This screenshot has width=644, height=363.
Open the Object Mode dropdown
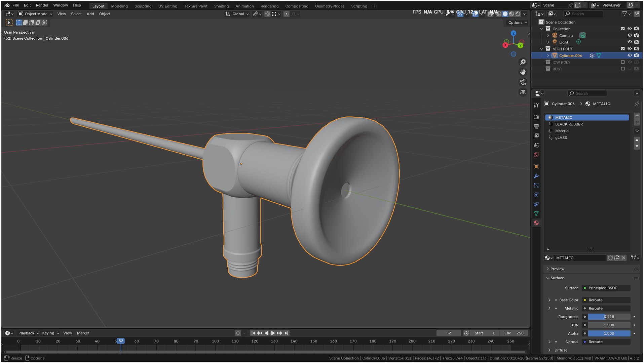(35, 14)
